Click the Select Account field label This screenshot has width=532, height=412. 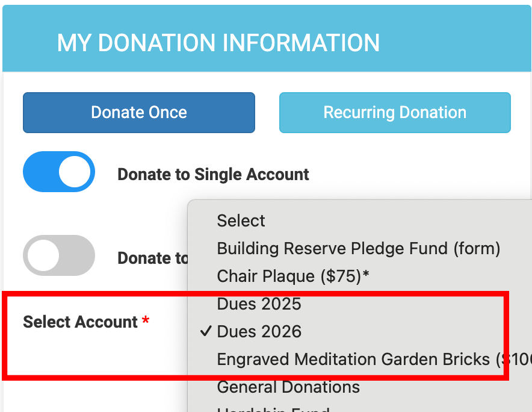click(x=80, y=322)
